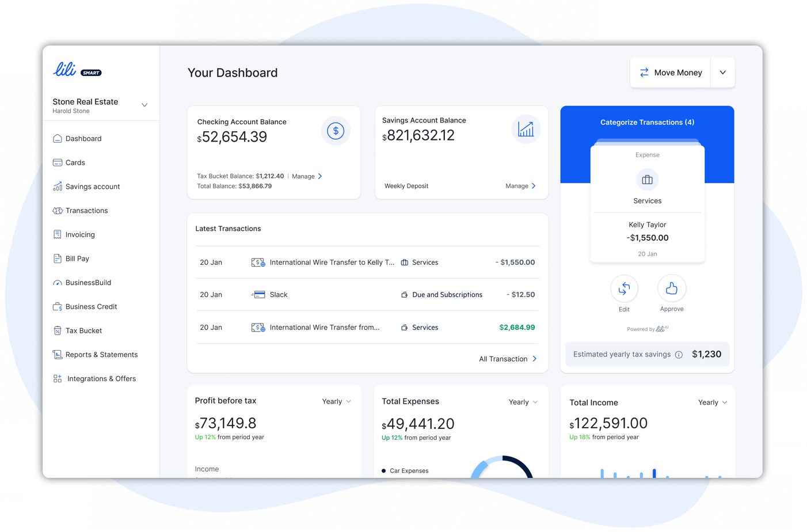807x532 pixels.
Task: Click the Move Money button
Action: click(x=671, y=73)
